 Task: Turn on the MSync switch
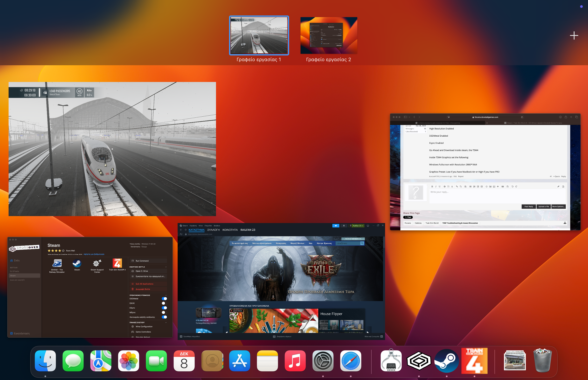point(164,312)
